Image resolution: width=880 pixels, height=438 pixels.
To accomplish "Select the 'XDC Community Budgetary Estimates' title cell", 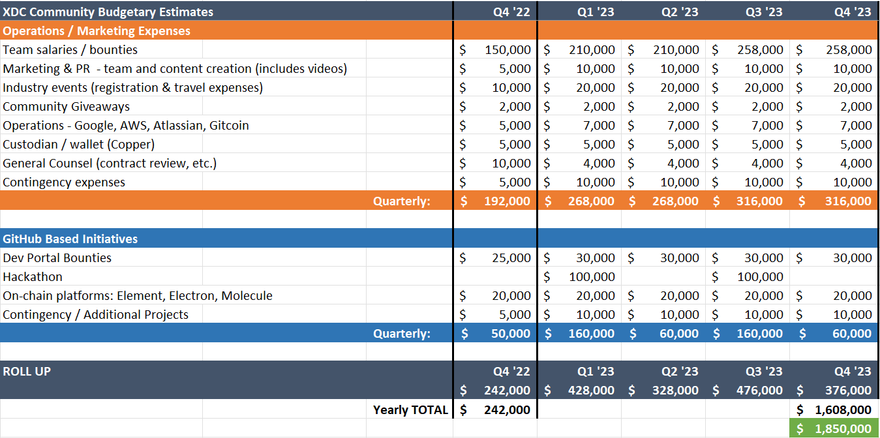I will [110, 11].
